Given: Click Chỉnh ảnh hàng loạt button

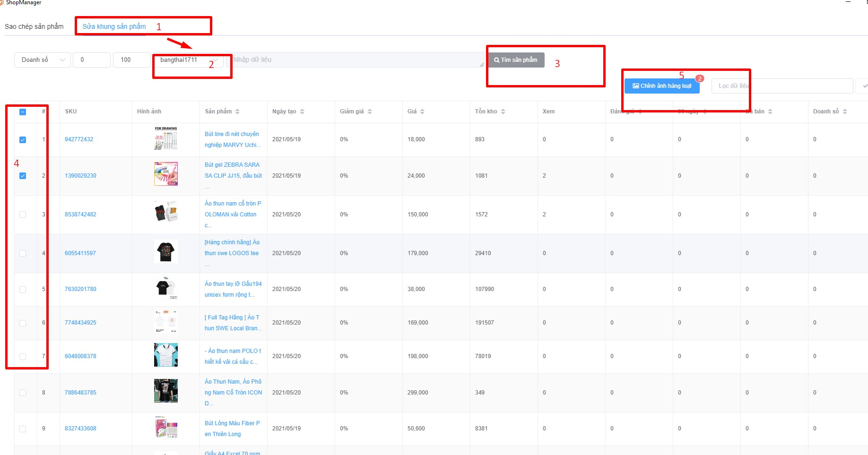Looking at the screenshot, I should 662,86.
